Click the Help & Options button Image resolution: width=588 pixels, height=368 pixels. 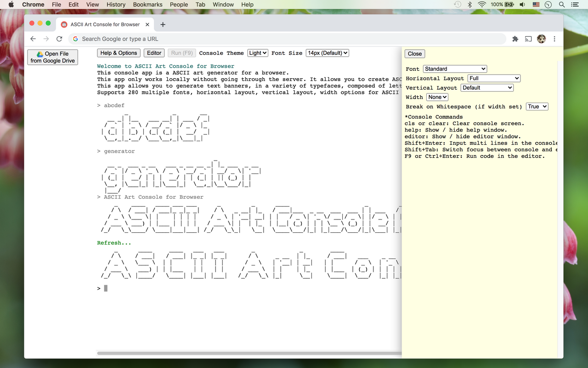(x=119, y=53)
